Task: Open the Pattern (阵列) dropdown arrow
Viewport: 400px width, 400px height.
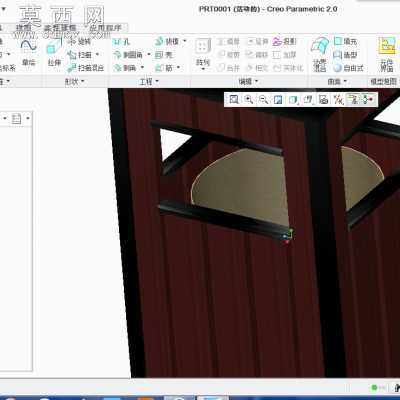Action: tap(203, 69)
